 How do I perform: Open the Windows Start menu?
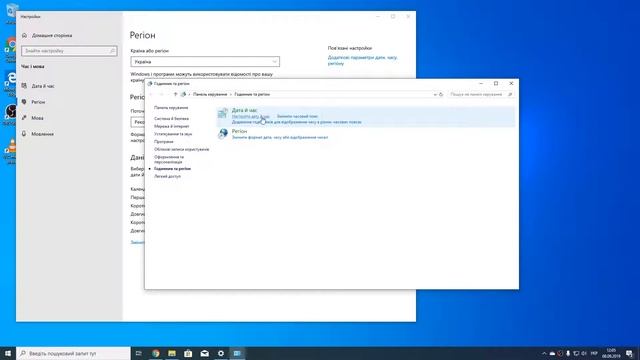[x=8, y=353]
